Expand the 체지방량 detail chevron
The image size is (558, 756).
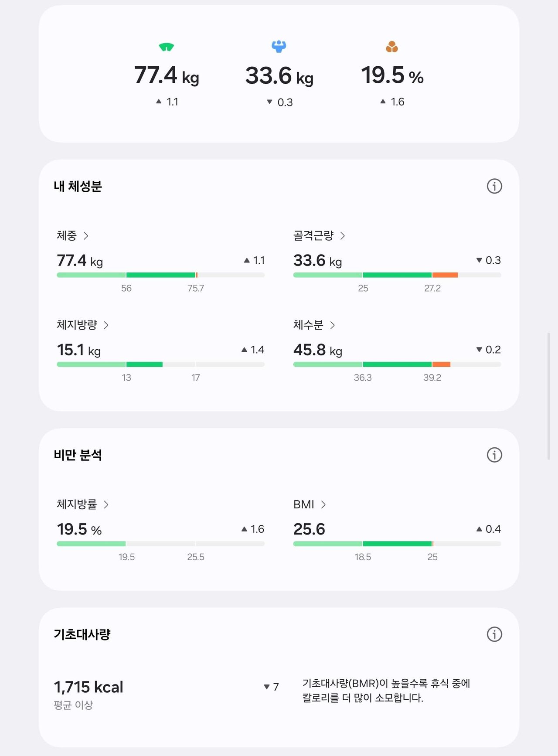pos(106,325)
